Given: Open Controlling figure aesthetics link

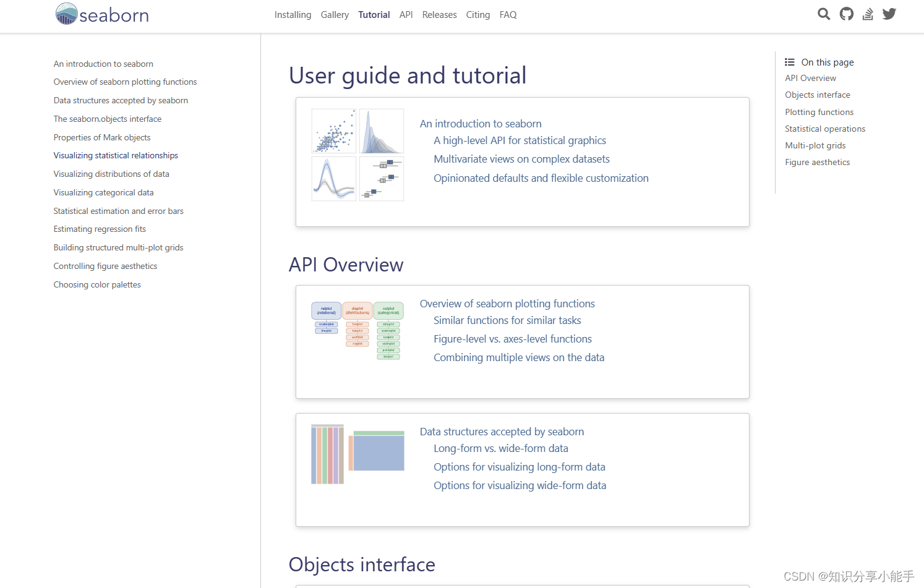Looking at the screenshot, I should tap(105, 266).
